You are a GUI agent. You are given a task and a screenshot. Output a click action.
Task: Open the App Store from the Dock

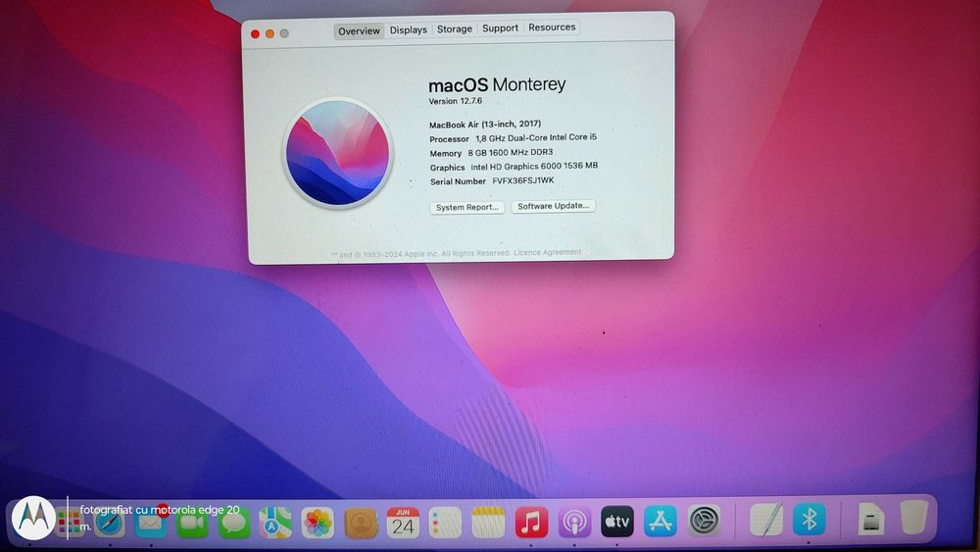661,522
